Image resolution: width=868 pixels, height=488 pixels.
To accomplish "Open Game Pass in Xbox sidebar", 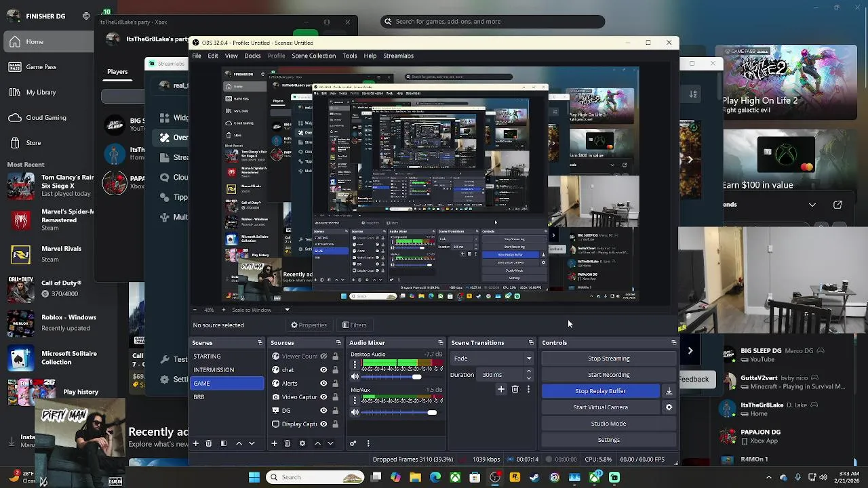I will pos(41,67).
